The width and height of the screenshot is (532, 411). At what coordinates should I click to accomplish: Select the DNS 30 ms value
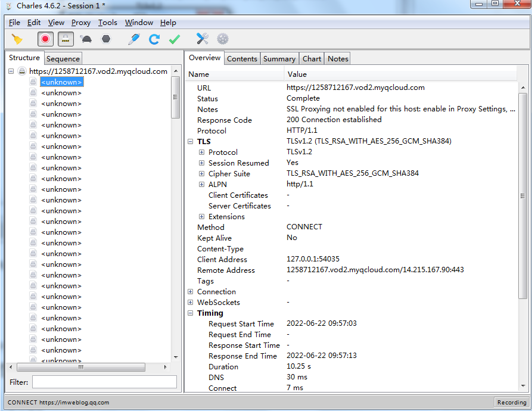297,376
